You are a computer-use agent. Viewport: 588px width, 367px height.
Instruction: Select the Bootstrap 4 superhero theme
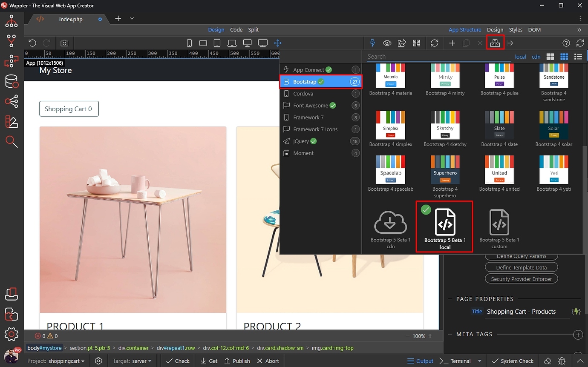[445, 177]
